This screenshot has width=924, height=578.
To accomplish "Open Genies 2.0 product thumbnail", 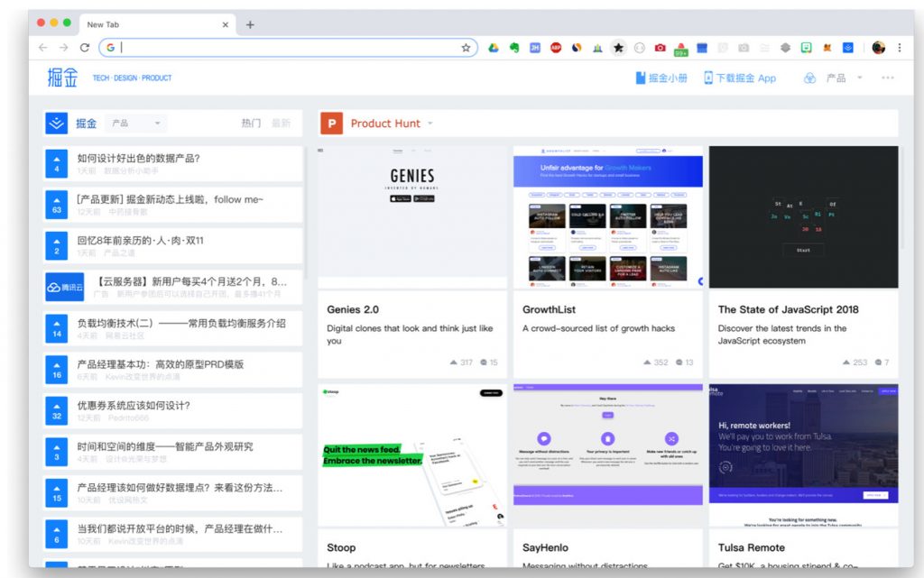I will point(411,216).
